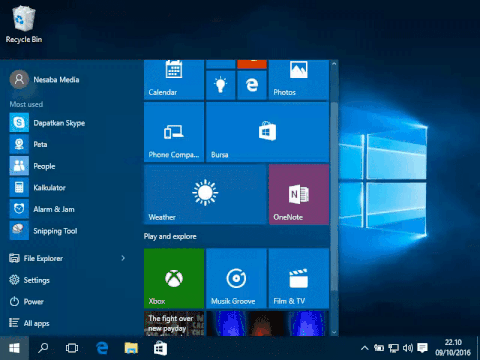The image size is (480, 360).
Task: Open the Bursa store tile
Action: point(267,132)
